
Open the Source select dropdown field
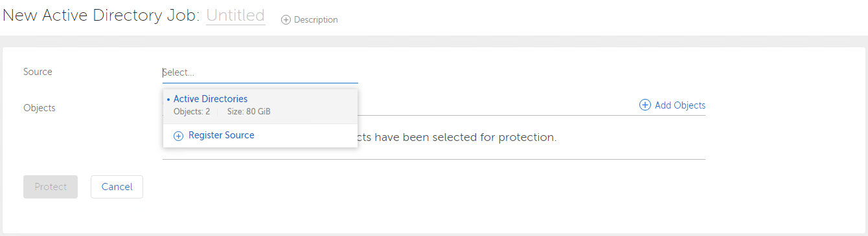260,73
